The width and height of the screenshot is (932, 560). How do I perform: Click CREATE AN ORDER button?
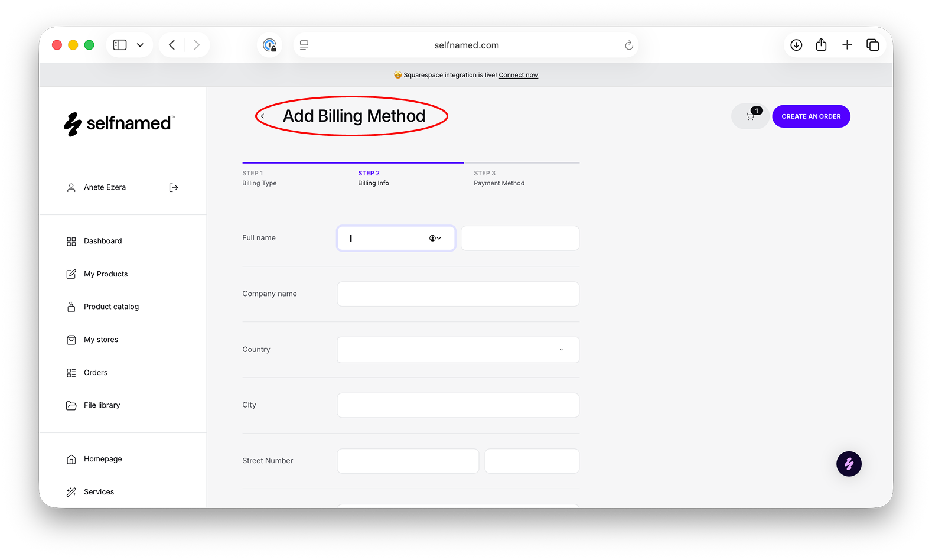pos(811,116)
